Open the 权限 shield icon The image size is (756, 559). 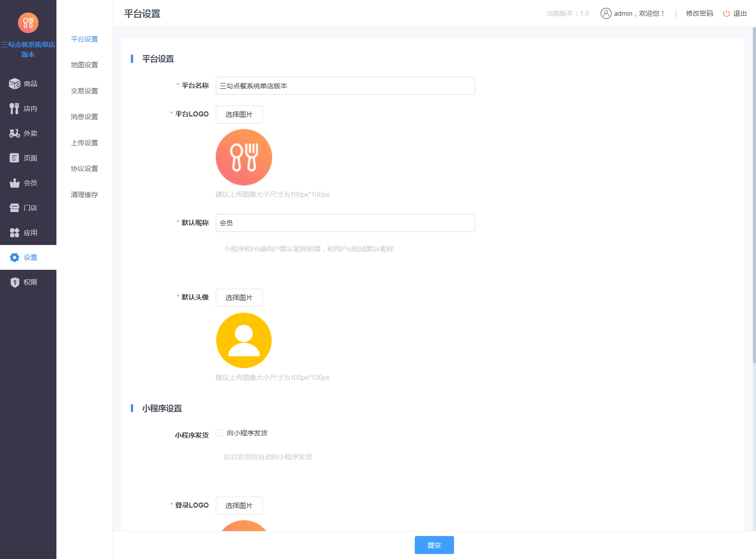pyautogui.click(x=14, y=282)
